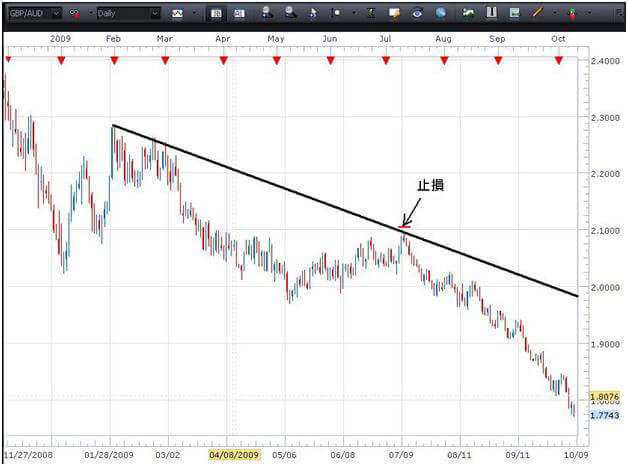Open the Daily timeframe dropdown
The width and height of the screenshot is (628, 466).
tap(155, 14)
